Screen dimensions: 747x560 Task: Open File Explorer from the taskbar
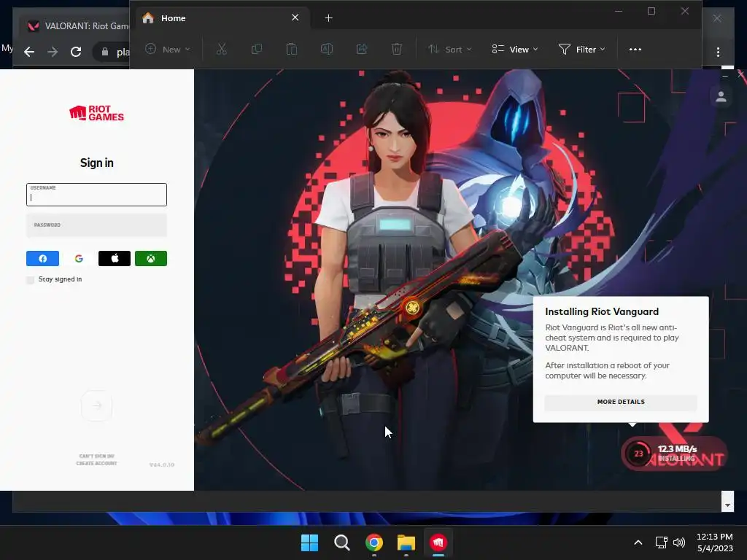point(406,542)
